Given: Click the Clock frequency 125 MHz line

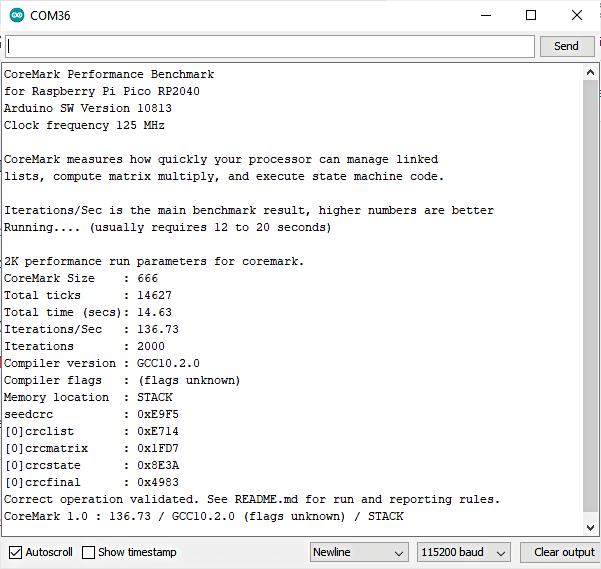Looking at the screenshot, I should coord(84,125).
